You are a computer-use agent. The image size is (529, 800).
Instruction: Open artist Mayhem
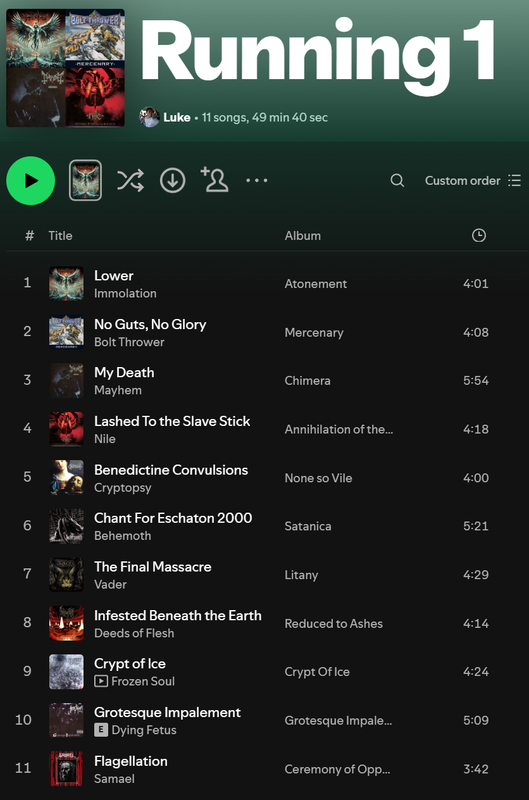pos(118,390)
